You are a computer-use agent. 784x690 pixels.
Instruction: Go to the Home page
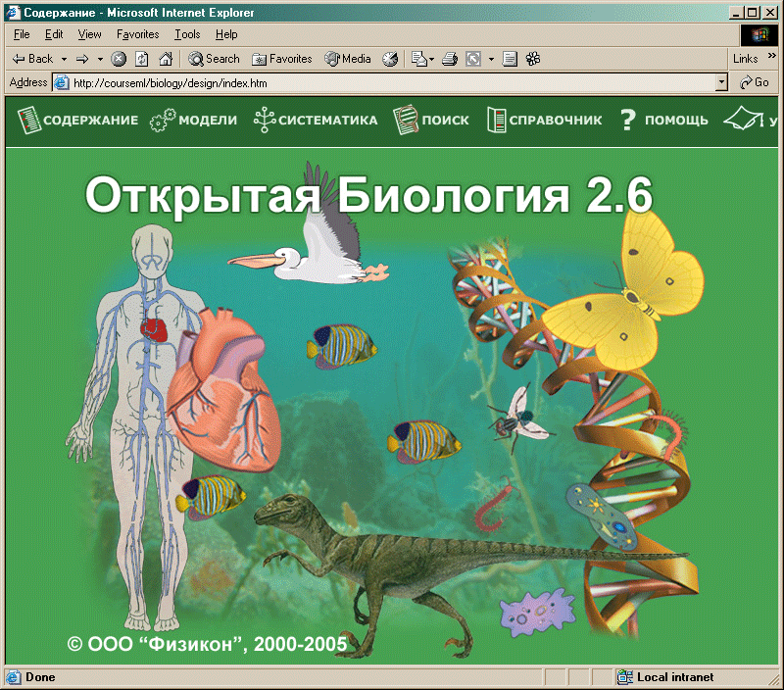tap(166, 59)
